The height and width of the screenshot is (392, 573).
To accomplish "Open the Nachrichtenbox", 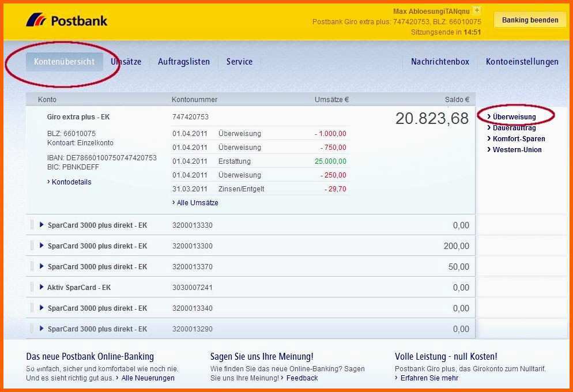I will pos(440,62).
